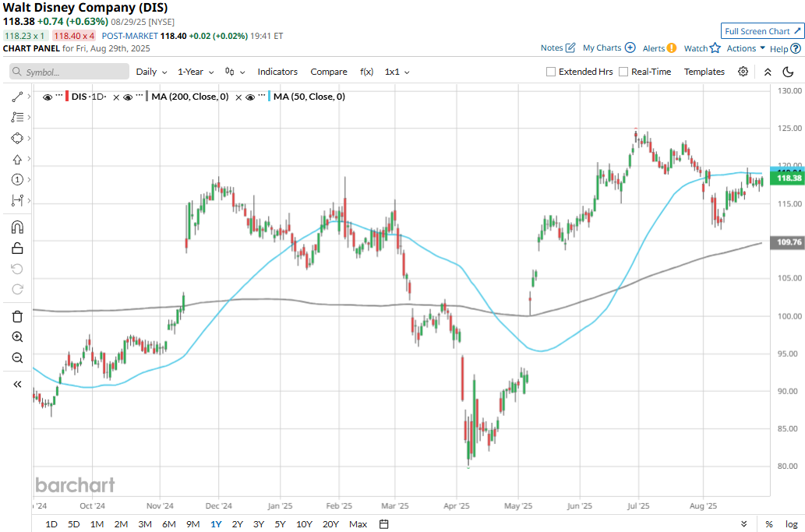
Task: Open the 1-Year period dropdown
Action: pyautogui.click(x=196, y=72)
